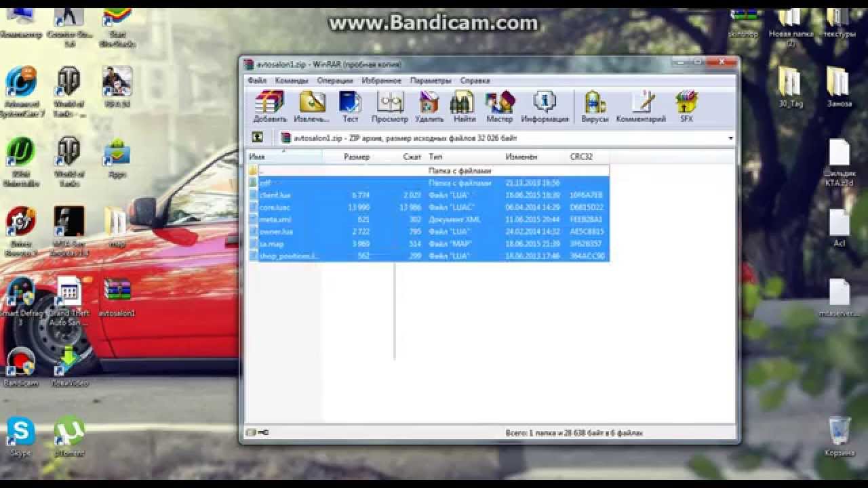The image size is (868, 488).
Task: Sort by the Изменён column header
Action: [534, 157]
